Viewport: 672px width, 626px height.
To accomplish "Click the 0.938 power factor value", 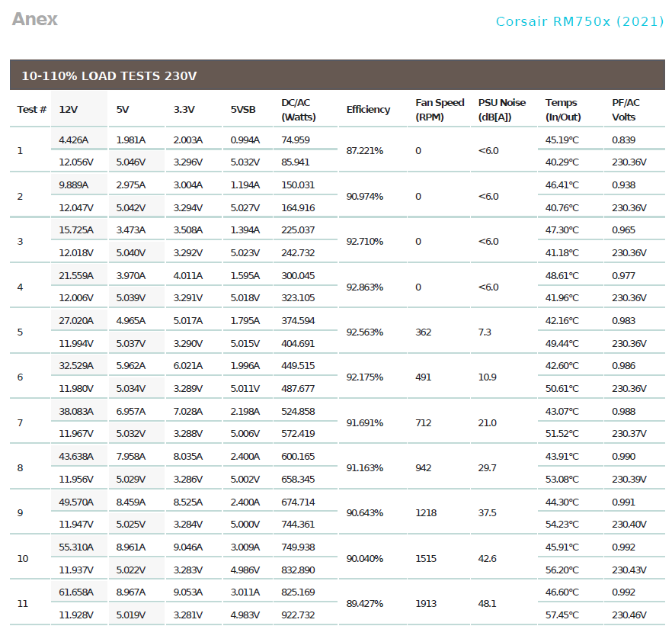I will coord(623,185).
